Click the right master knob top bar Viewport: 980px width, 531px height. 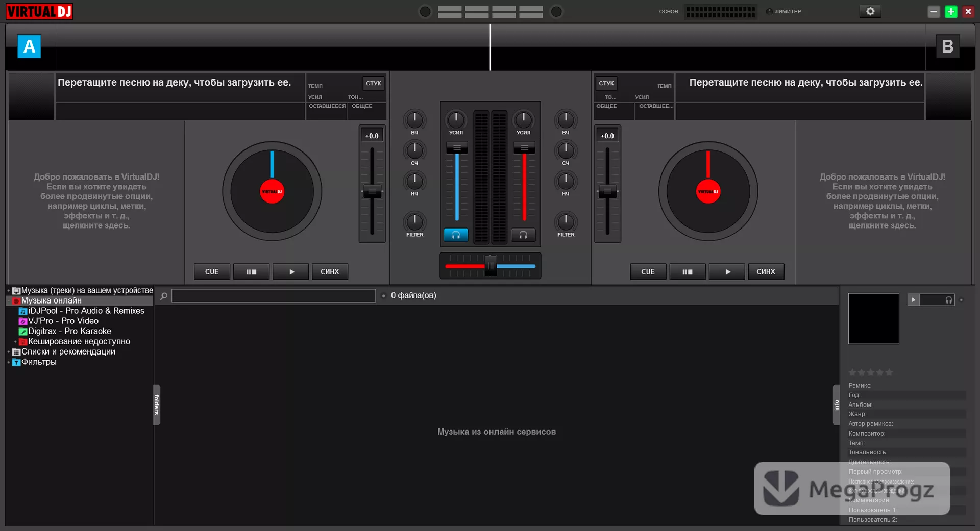click(x=556, y=11)
